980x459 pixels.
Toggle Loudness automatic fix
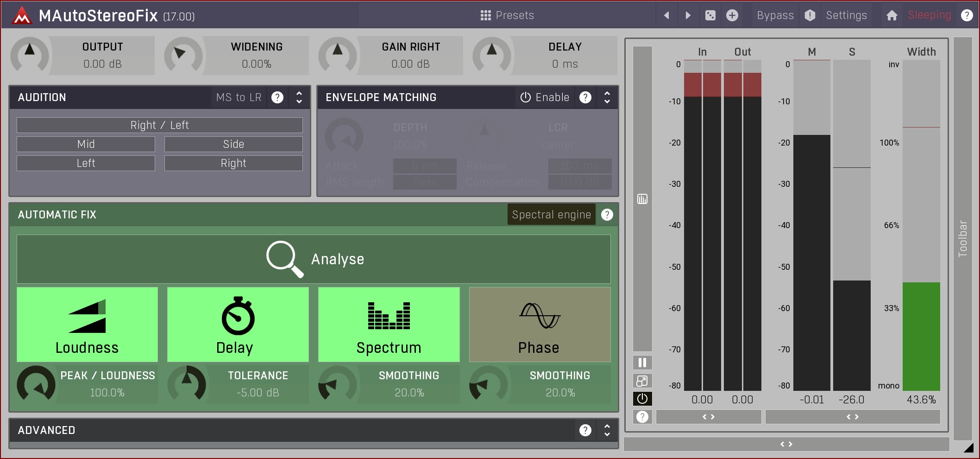pos(87,324)
